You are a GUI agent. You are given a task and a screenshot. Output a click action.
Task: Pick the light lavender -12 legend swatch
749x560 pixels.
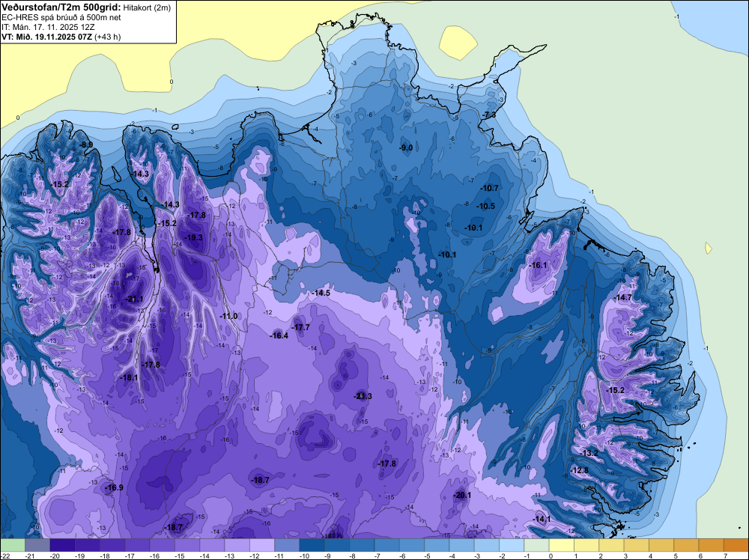click(261, 545)
